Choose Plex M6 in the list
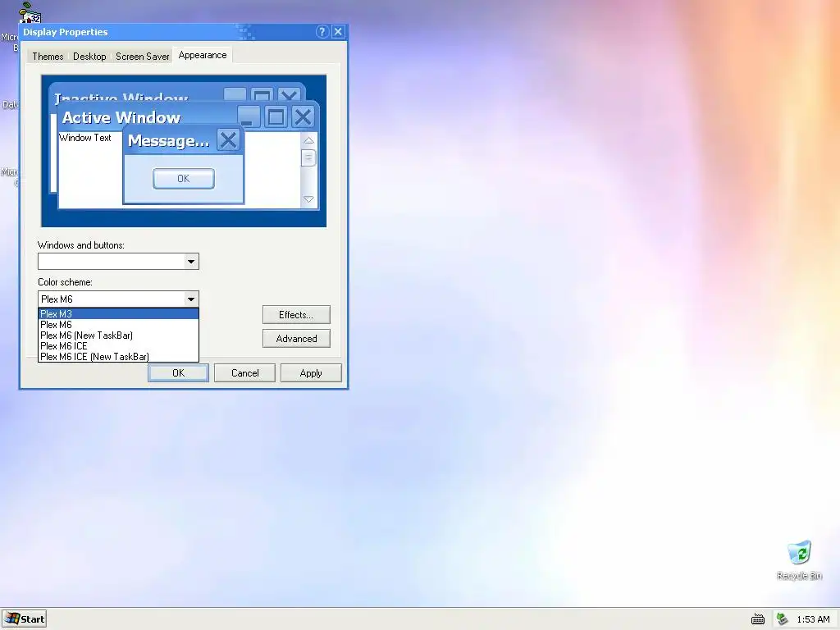 tap(118, 325)
